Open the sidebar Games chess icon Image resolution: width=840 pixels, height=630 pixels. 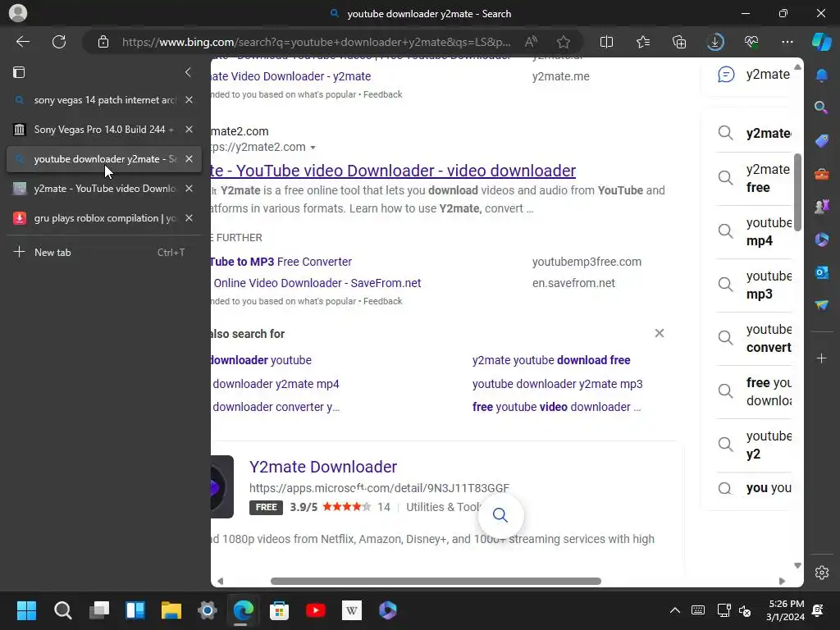821,206
